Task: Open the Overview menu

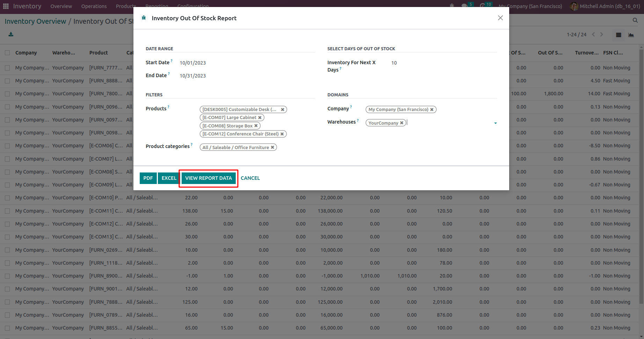Action: click(x=61, y=6)
